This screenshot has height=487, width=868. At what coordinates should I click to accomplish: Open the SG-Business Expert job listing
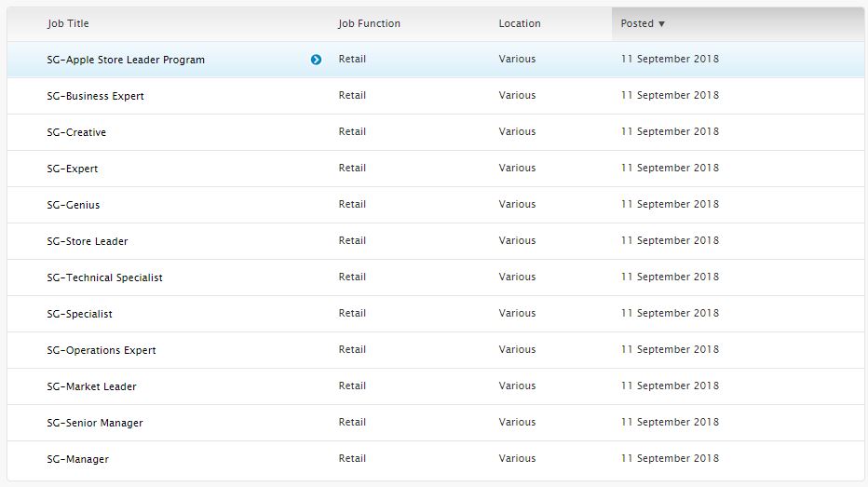pos(95,96)
